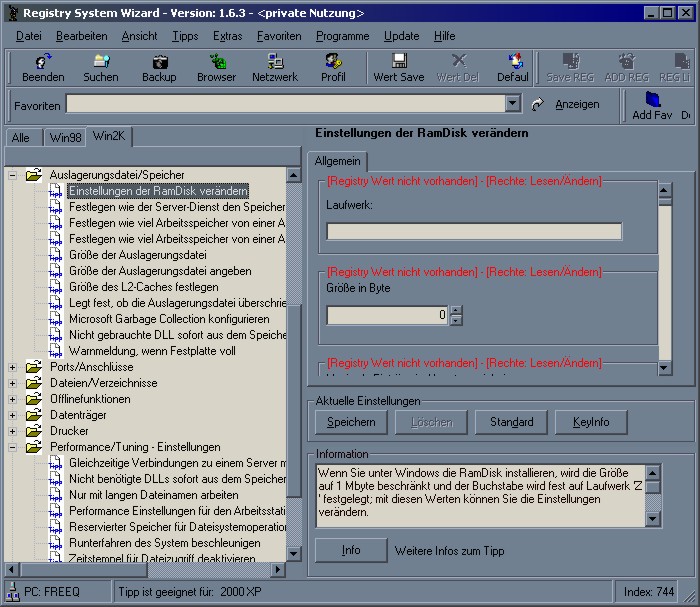Viewport: 700px width, 607px height.
Task: Expand the Dateien/Verzeichnisse tree node
Action: [x=12, y=383]
